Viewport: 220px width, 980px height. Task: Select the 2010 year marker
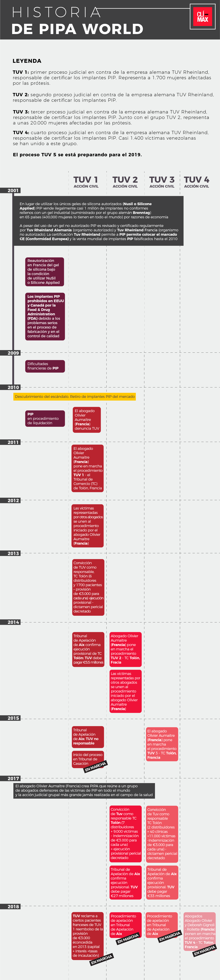pyautogui.click(x=10, y=387)
